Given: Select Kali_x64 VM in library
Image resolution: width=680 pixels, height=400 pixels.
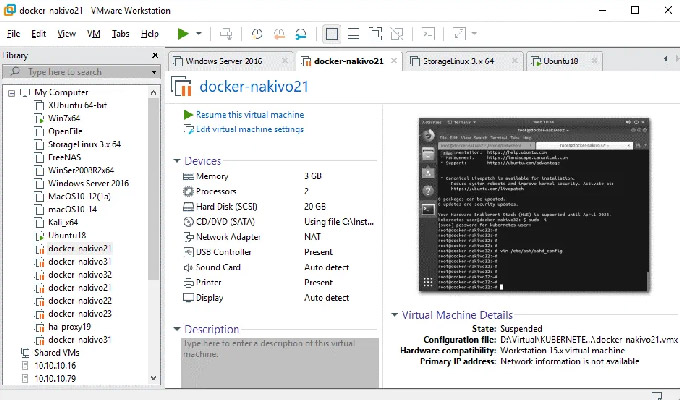Looking at the screenshot, I should [63, 222].
